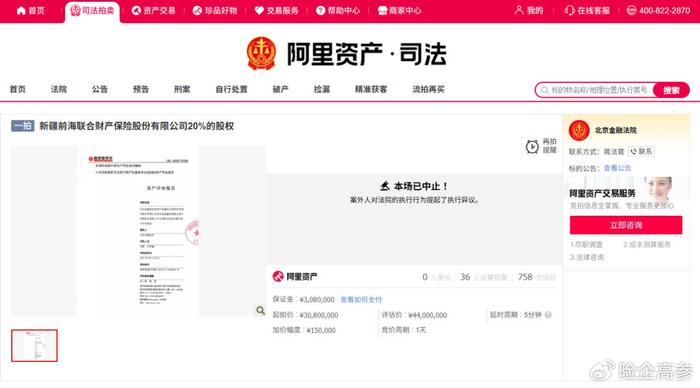Click the 北京金融法院 court emblem

coord(579,130)
